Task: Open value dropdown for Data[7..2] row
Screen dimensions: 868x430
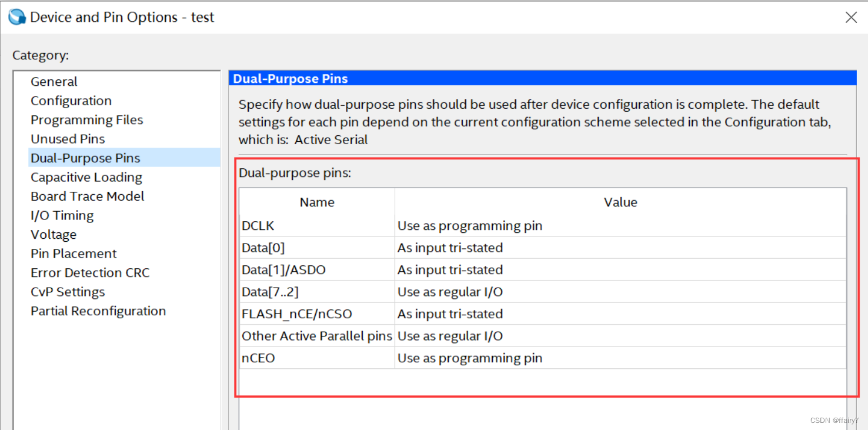Action: point(620,292)
